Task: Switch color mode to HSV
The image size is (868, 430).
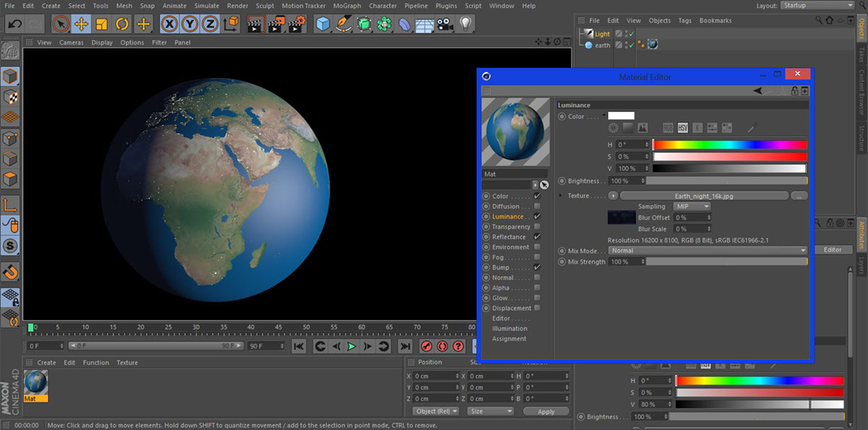Action: pyautogui.click(x=683, y=128)
